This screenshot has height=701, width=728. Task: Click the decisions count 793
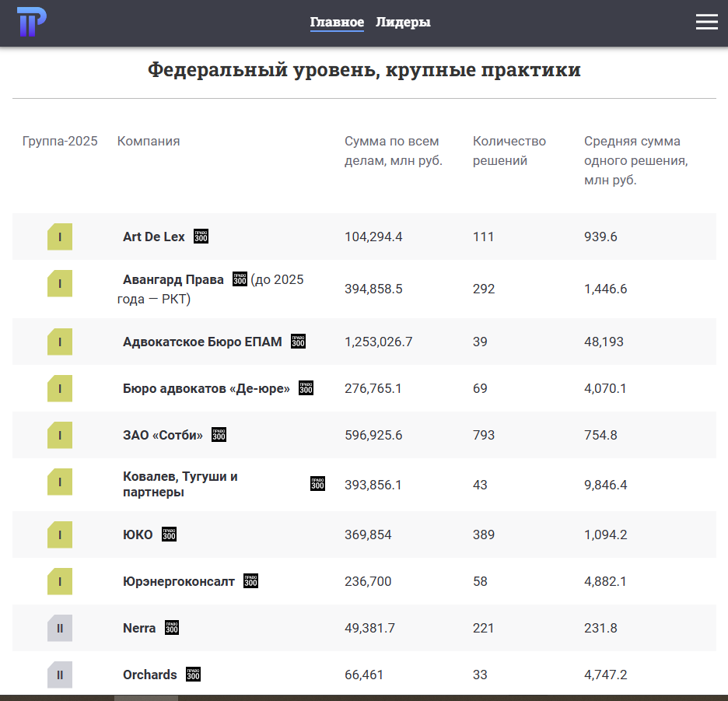(x=484, y=435)
